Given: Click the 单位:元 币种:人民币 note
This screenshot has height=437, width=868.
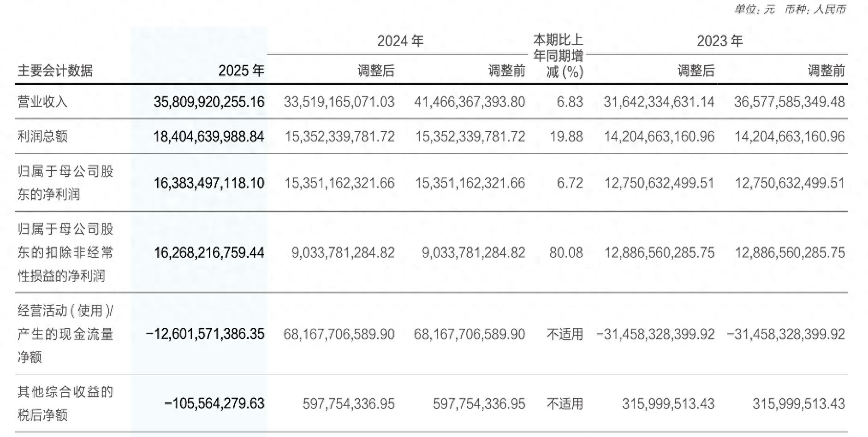Looking at the screenshot, I should tap(790, 9).
